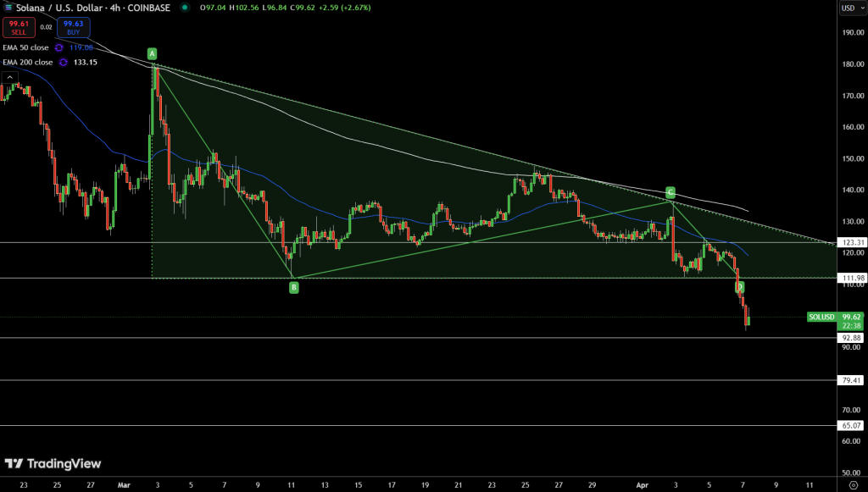This screenshot has height=492, width=868.
Task: Hide the EMA 50 indicator via its legend entry
Action: (25, 47)
